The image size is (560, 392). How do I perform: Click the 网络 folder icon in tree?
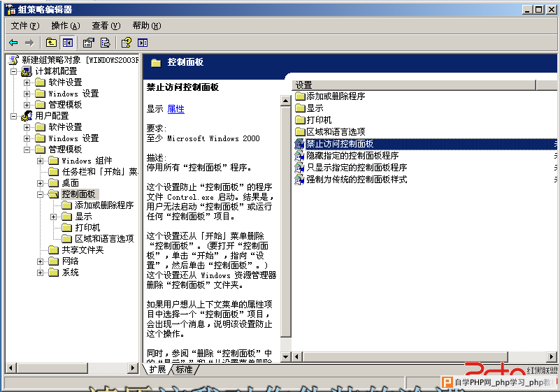pos(53,261)
